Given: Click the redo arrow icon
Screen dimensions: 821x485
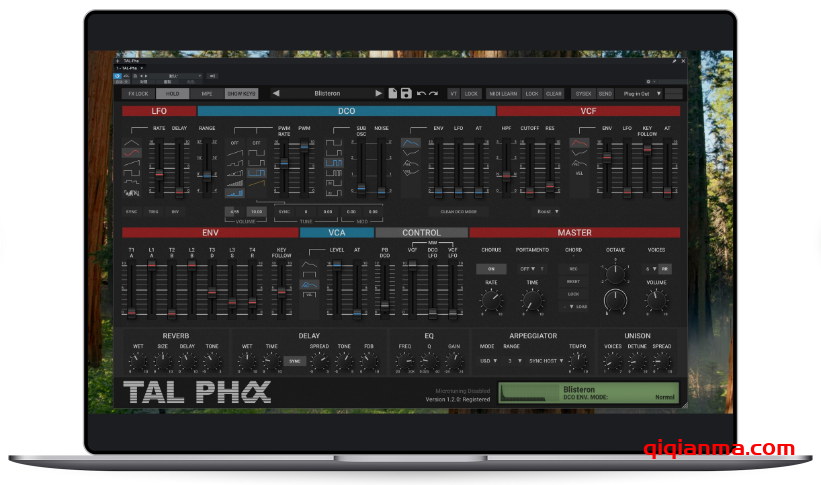Looking at the screenshot, I should pos(433,93).
